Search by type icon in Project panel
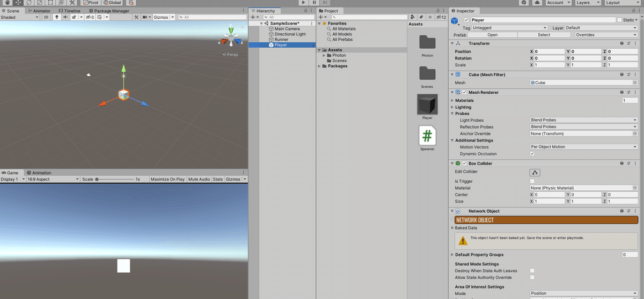The width and height of the screenshot is (644, 299). 413,17
